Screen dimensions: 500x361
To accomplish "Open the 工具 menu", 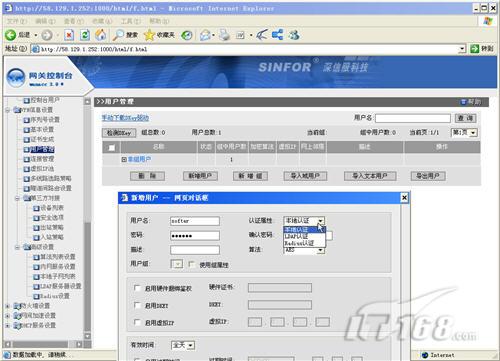I will [x=130, y=21].
